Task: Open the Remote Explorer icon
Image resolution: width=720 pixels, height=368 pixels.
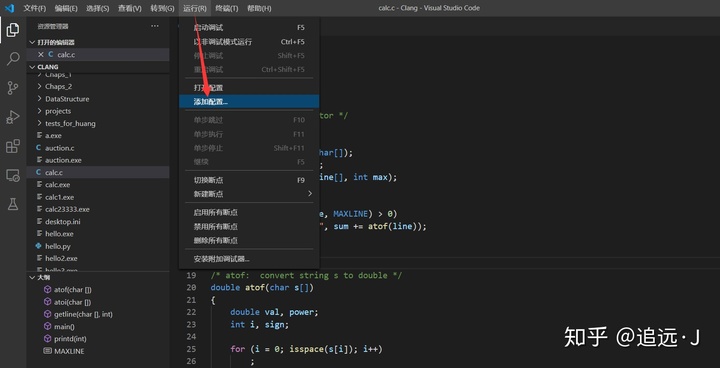Action: click(13, 175)
